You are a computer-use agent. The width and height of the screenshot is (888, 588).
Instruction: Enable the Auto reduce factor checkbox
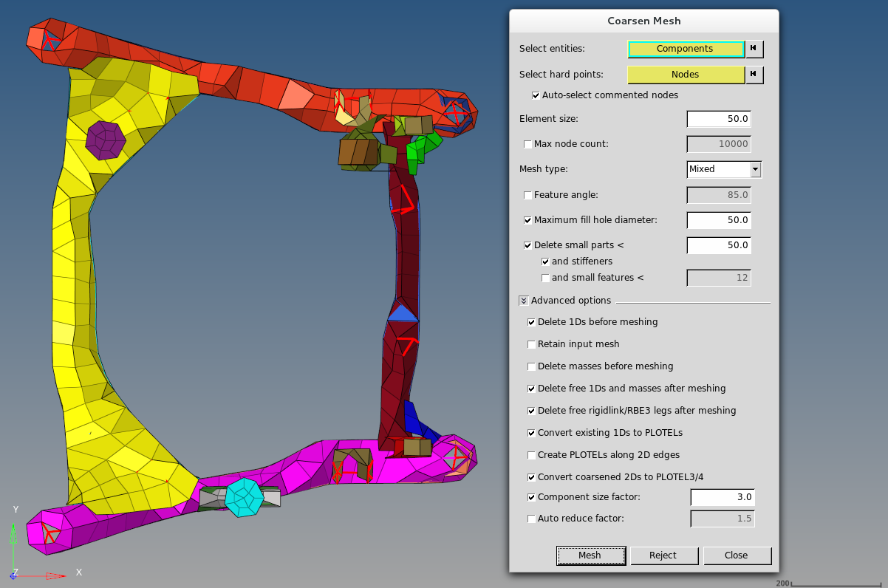[x=531, y=519]
